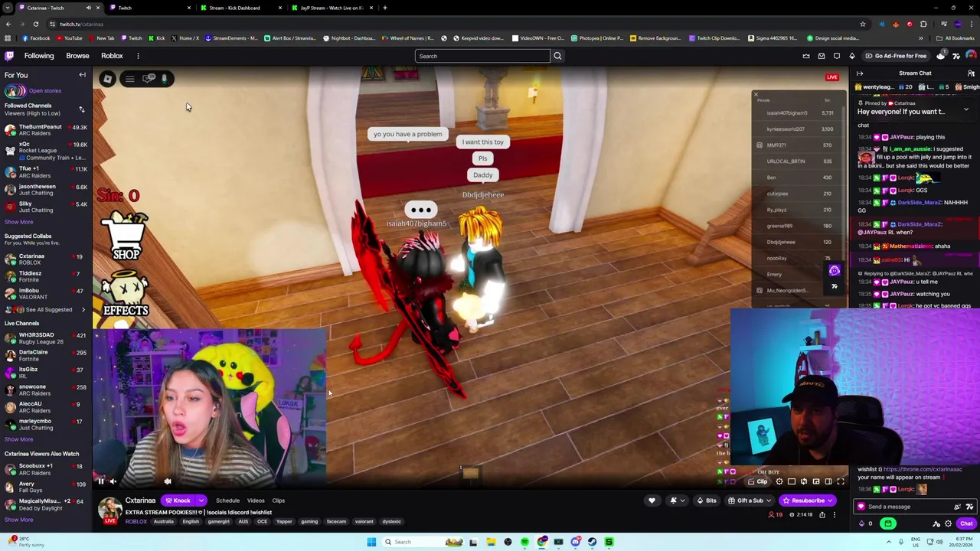Focus the Twitch search box
Image resolution: width=980 pixels, height=551 pixels.
[482, 56]
